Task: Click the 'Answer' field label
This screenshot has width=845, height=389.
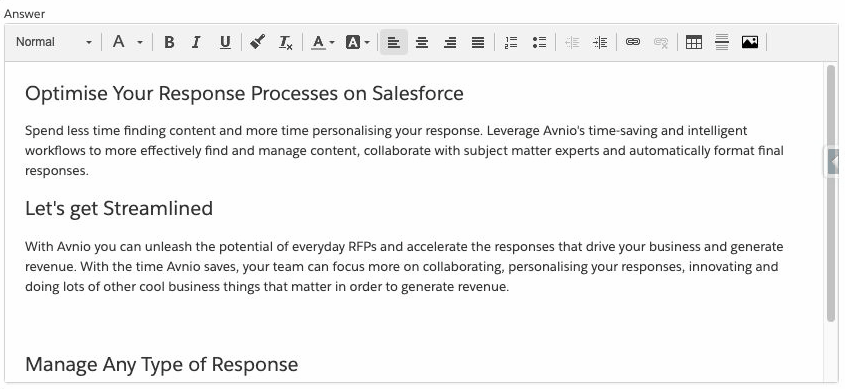Action: pyautogui.click(x=24, y=14)
